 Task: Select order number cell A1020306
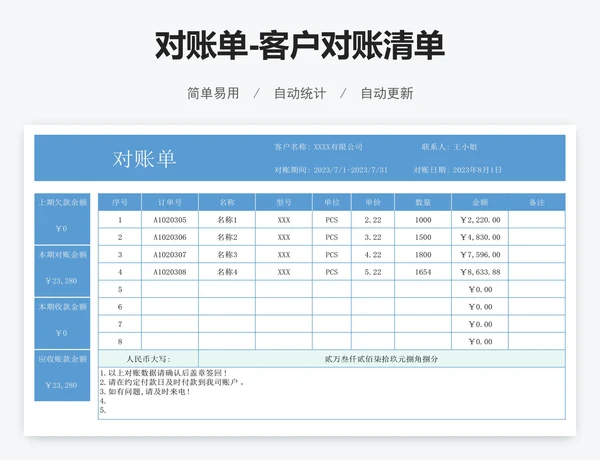click(170, 237)
